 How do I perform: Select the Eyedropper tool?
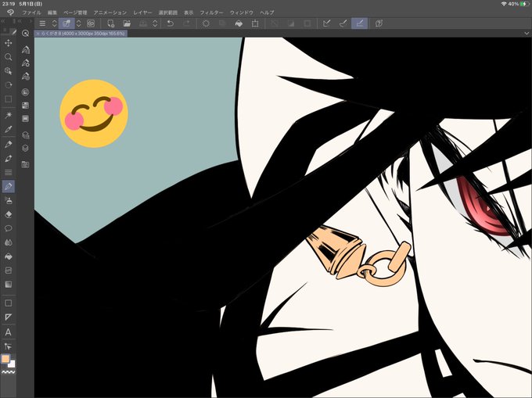[8, 129]
